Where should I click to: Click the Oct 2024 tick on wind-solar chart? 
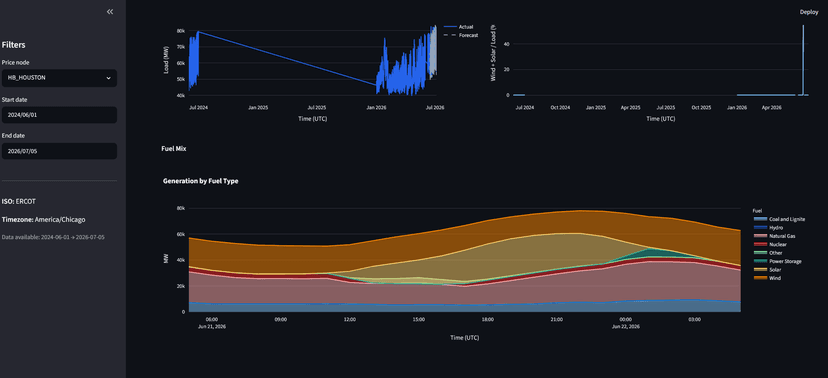[560, 107]
